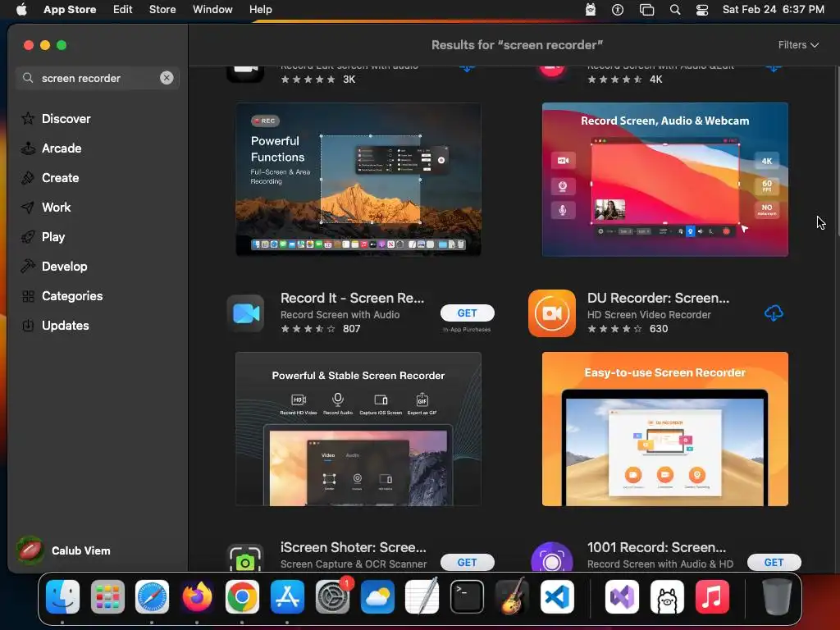This screenshot has width=840, height=630.
Task: Open the Store menu
Action: (x=162, y=9)
